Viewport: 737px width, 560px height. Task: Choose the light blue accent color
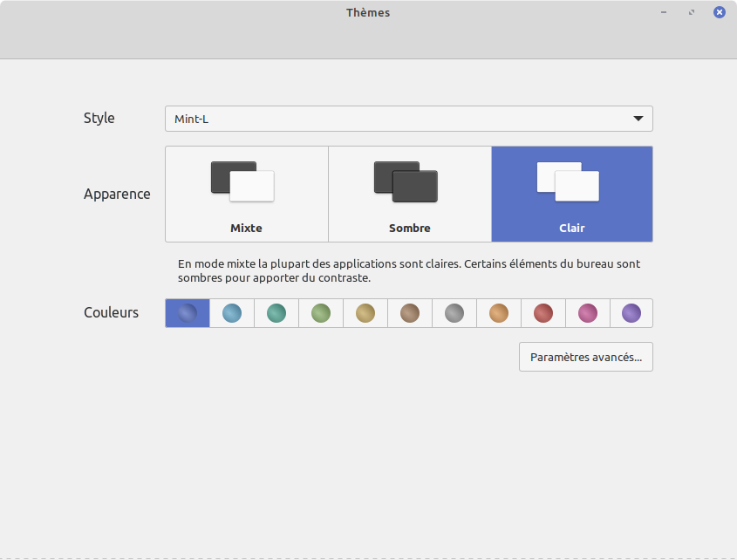tap(232, 313)
